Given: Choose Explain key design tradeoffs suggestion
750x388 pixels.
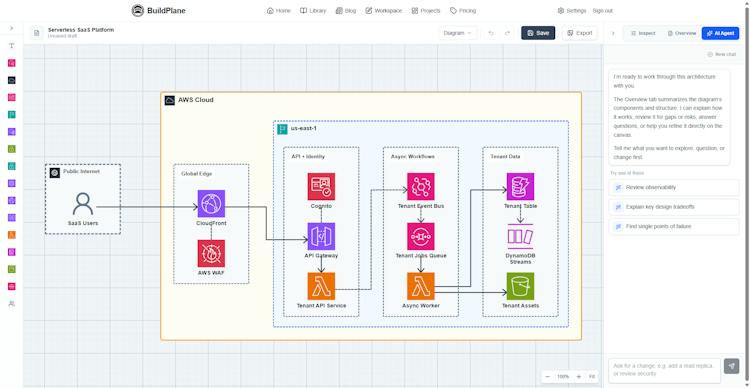Looking at the screenshot, I should (674, 207).
